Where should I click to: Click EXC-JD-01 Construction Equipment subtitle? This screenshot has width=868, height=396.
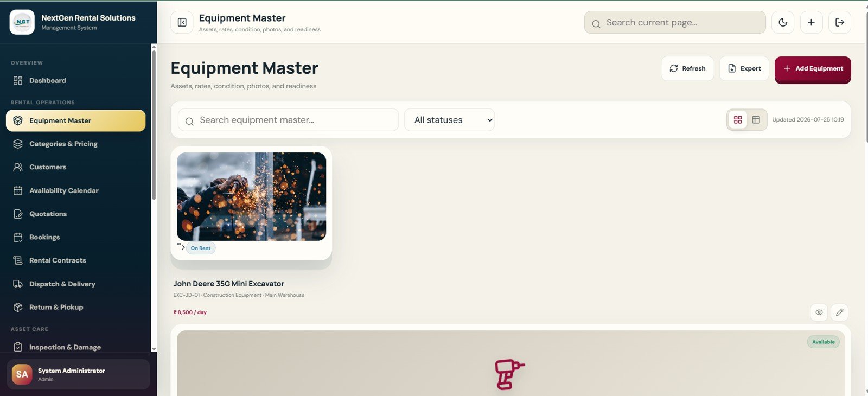point(239,295)
